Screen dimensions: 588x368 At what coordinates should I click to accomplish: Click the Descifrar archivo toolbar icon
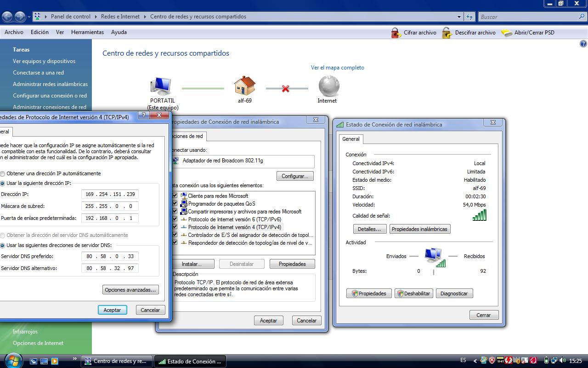coord(447,33)
